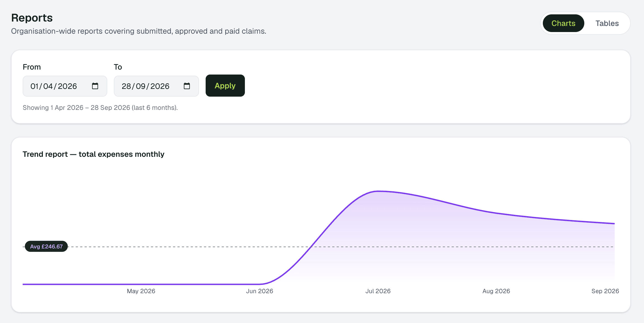
Task: Open the To date calendar picker icon
Action: 187,86
